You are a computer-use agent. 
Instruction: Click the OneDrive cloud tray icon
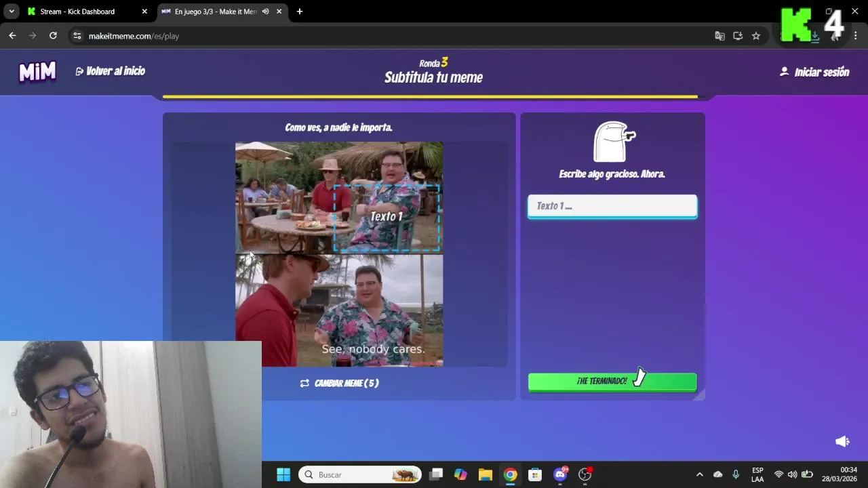coord(718,474)
